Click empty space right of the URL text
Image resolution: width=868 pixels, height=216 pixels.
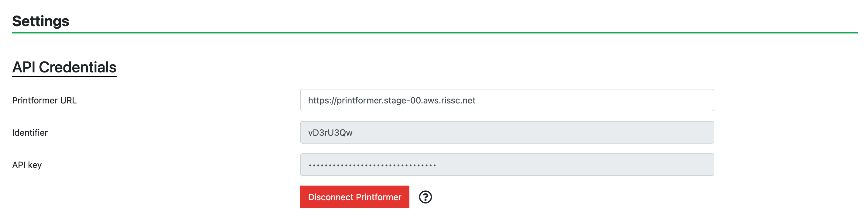click(593, 100)
